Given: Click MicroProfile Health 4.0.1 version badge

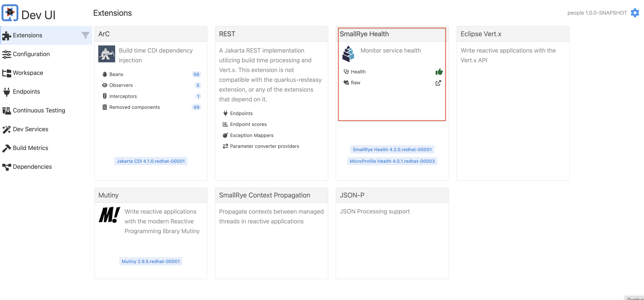Looking at the screenshot, I should pos(392,161).
